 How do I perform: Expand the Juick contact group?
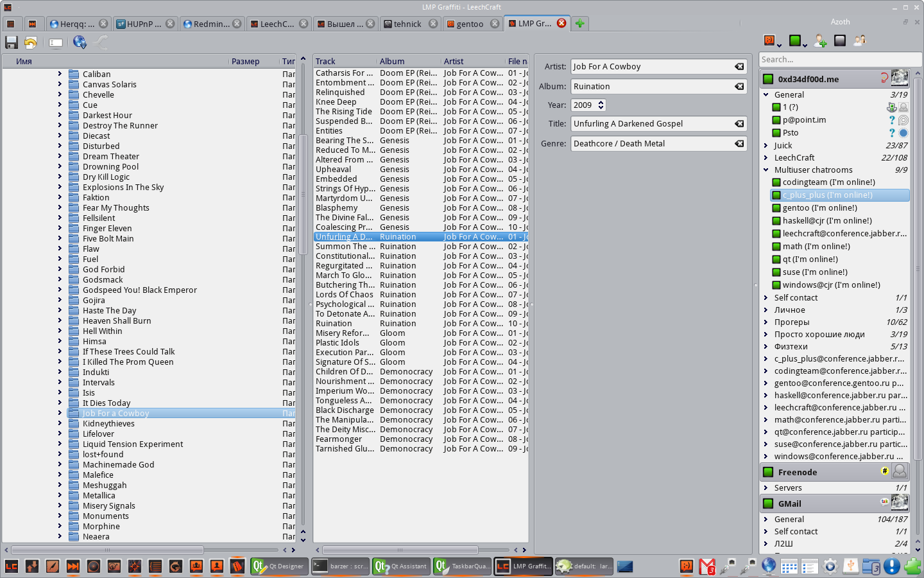(766, 146)
